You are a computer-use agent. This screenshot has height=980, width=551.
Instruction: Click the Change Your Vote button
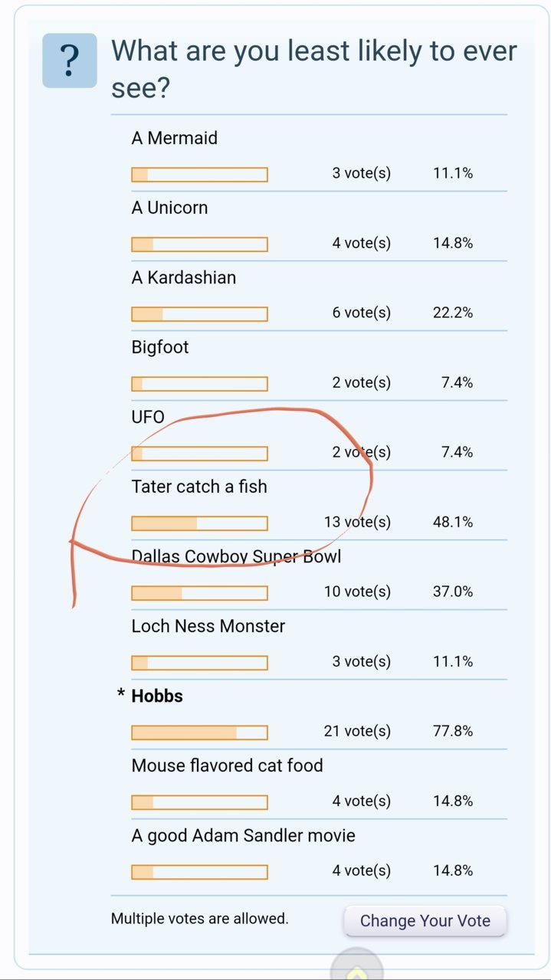tap(425, 921)
